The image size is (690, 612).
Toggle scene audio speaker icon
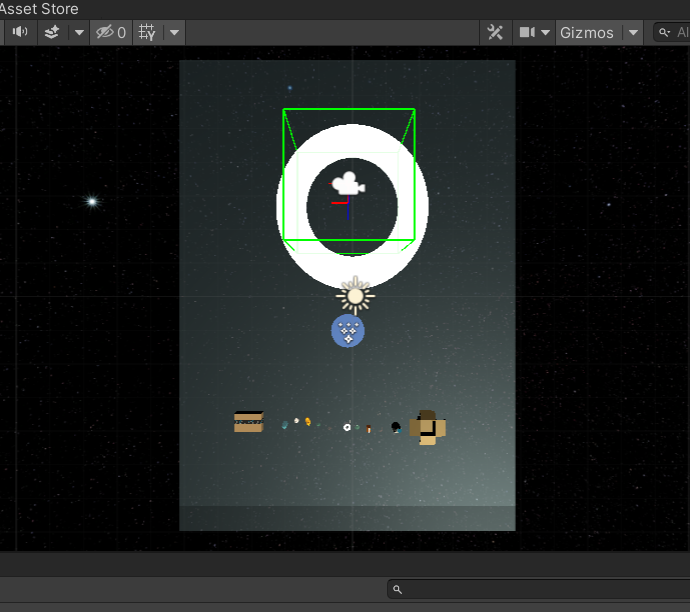tap(20, 32)
